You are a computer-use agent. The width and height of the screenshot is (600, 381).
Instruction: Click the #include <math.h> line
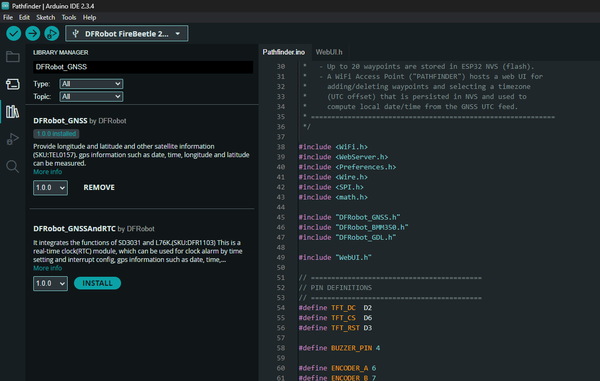[333, 197]
